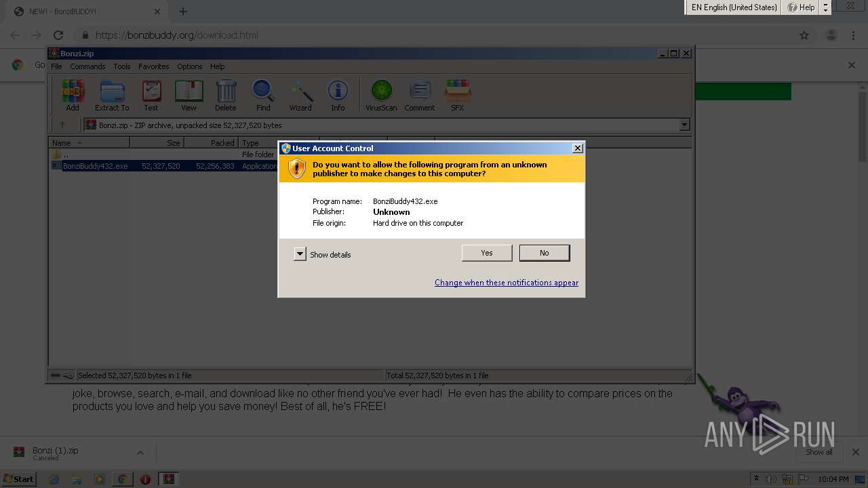Viewport: 868px width, 488px height.
Task: Click the SFX toolbar icon
Action: tap(458, 96)
